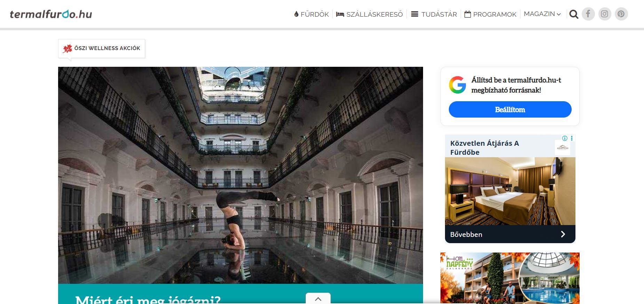Open the yoga atrium article image
644x304 pixels.
tap(240, 175)
